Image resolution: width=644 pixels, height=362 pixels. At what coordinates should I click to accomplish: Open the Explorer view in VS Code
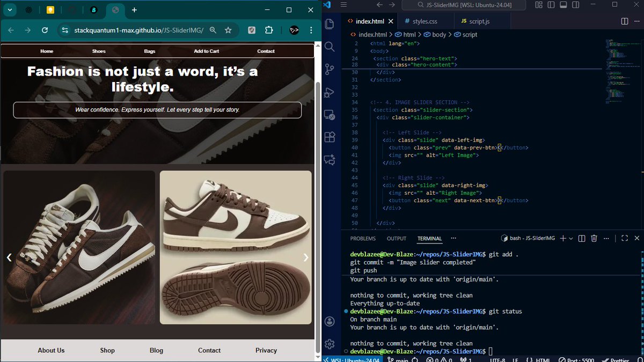[330, 24]
